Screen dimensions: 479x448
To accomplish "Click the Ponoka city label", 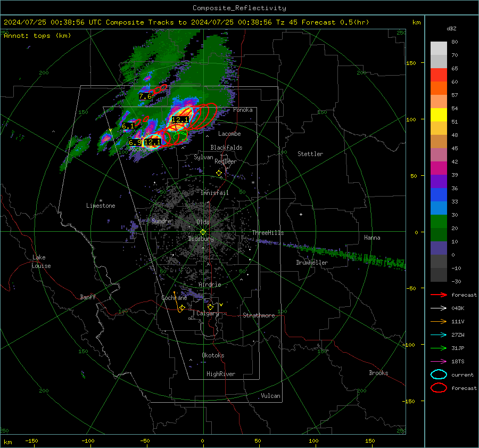I will [x=243, y=110].
